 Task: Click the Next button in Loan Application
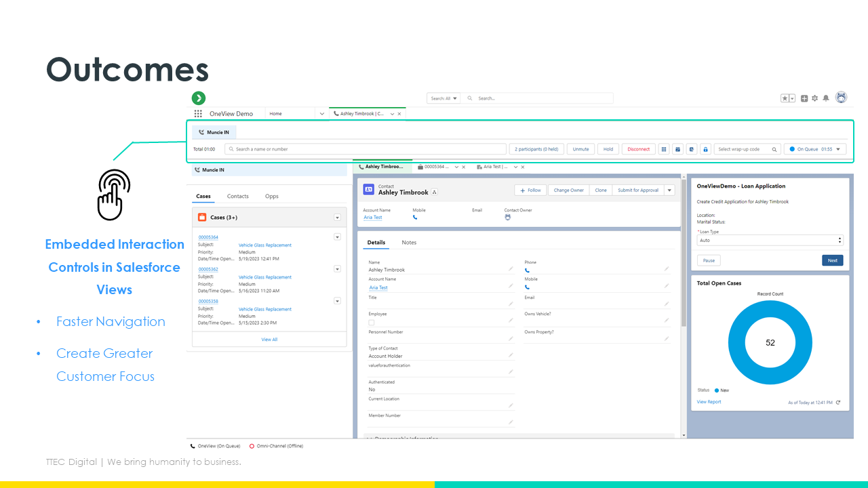(x=833, y=260)
